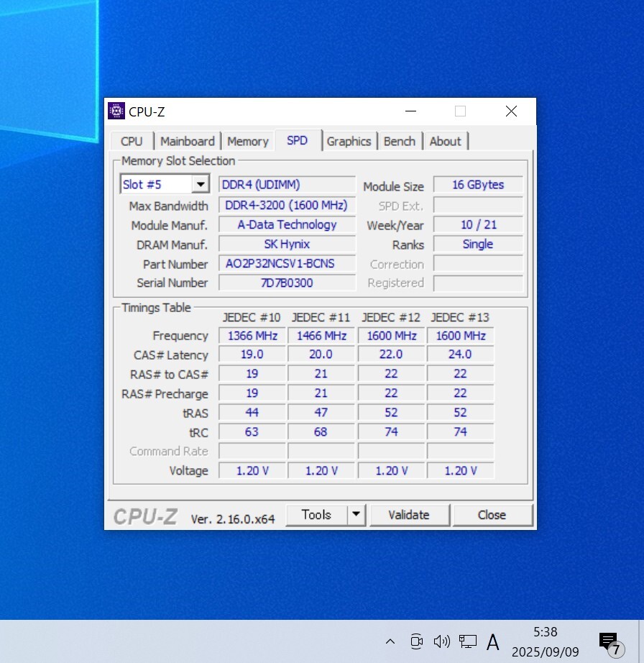This screenshot has height=663, width=644.
Task: Show the About tab
Action: 445,141
